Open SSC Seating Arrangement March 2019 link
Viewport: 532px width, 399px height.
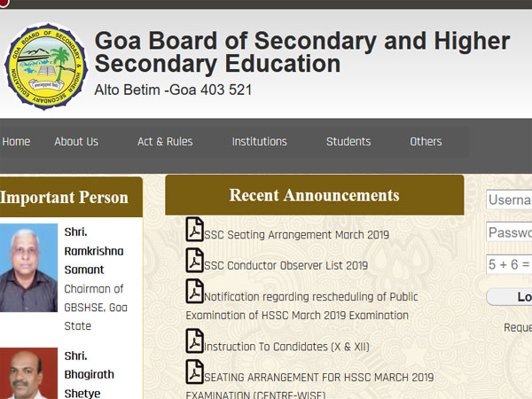(296, 235)
